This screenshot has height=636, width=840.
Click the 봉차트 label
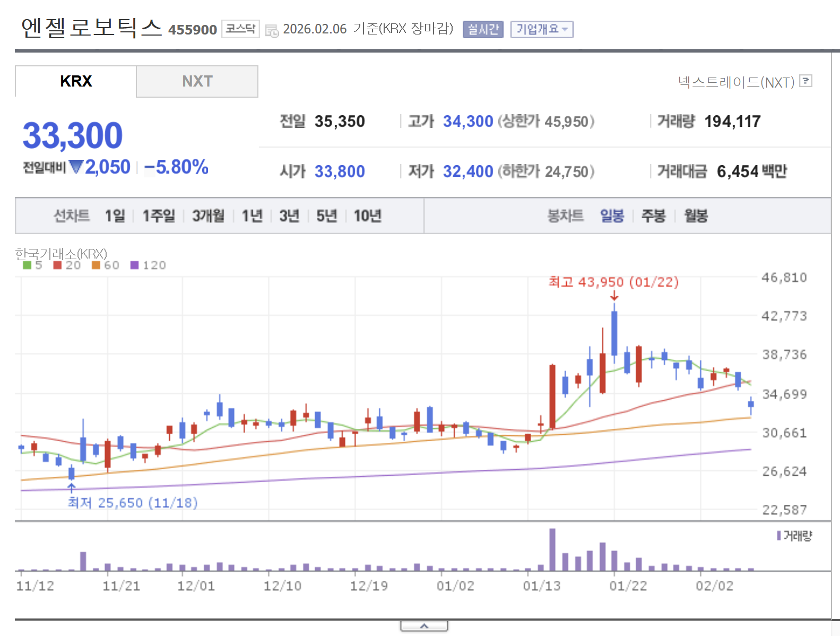566,216
